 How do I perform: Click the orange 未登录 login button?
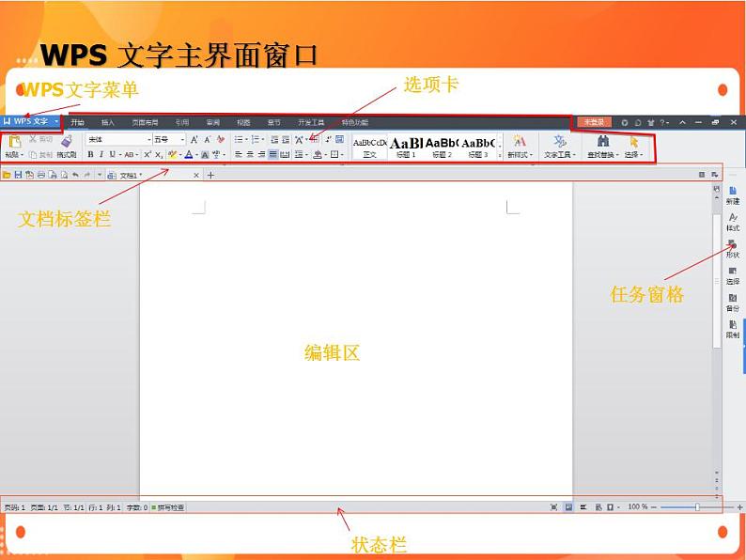(594, 122)
